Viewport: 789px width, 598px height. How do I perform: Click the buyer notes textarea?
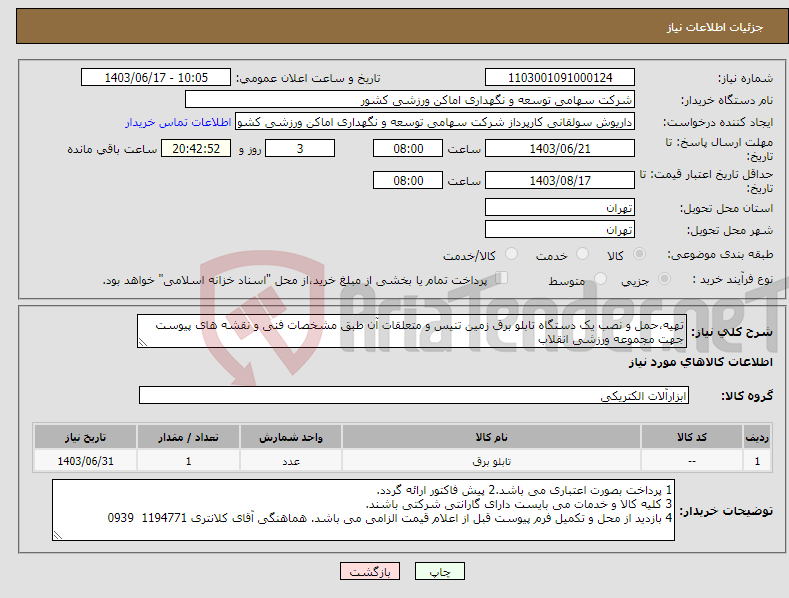(x=363, y=510)
